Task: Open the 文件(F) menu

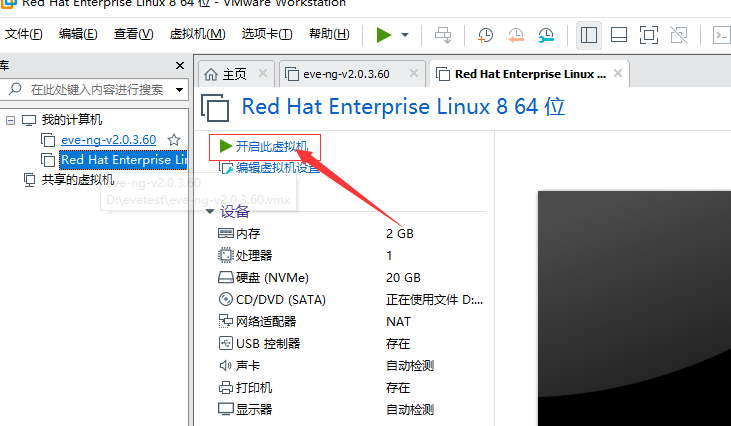Action: [x=23, y=34]
